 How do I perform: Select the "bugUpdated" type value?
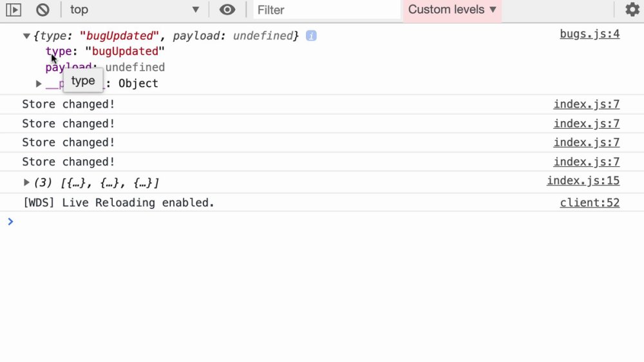click(x=125, y=52)
